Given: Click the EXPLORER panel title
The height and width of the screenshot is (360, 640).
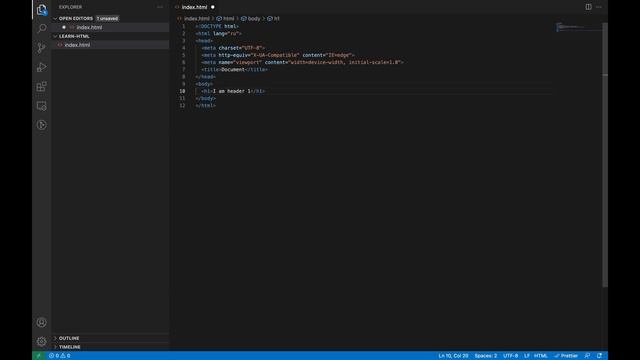Looking at the screenshot, I should (70, 7).
